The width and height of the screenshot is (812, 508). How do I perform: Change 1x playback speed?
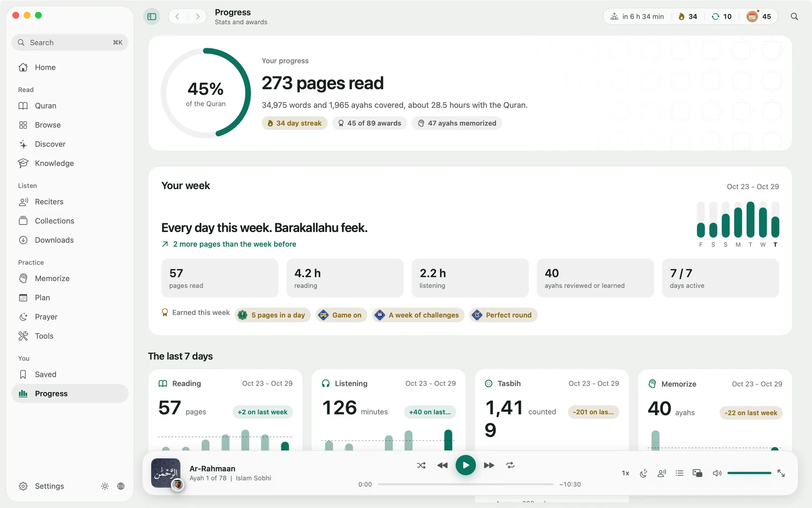(625, 473)
